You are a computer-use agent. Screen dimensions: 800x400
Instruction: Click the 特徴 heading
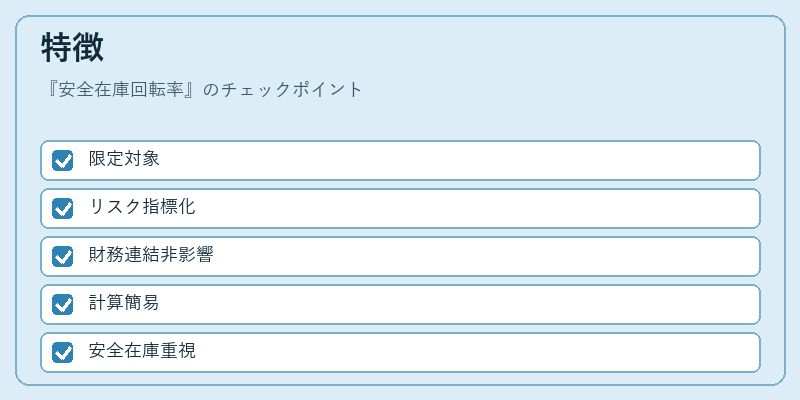[x=72, y=48]
